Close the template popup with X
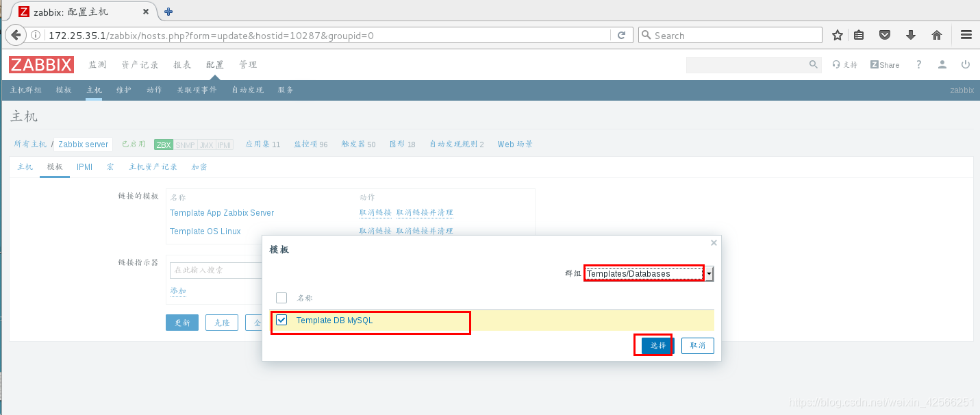The image size is (980, 415). pyautogui.click(x=714, y=242)
